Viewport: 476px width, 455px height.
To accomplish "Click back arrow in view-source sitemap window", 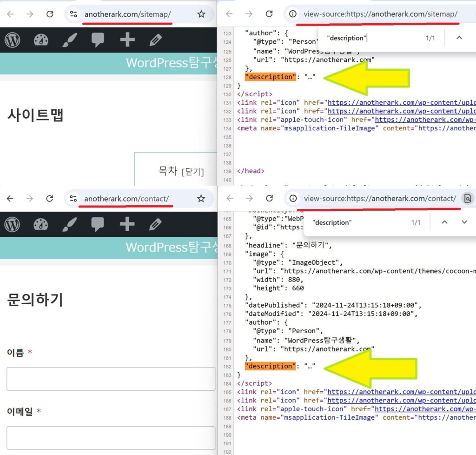I will pos(230,13).
